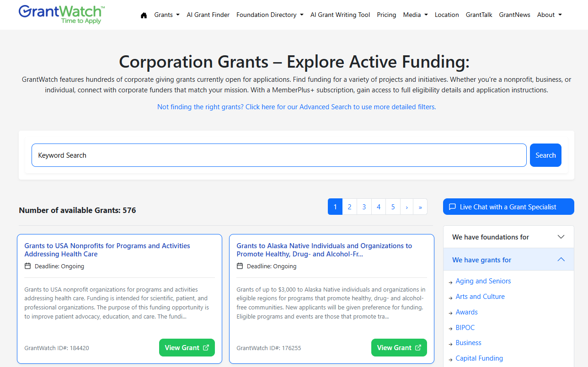
Task: Click the last-page pagination arrow
Action: click(420, 207)
